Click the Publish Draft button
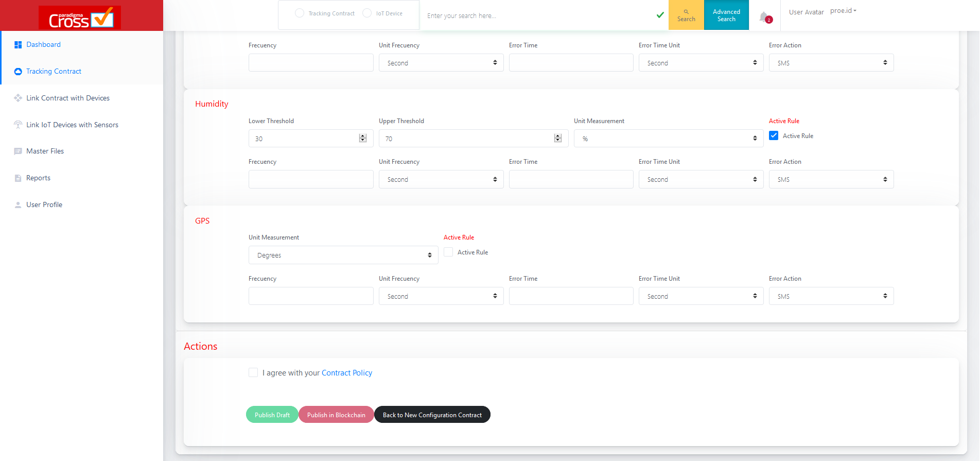 pos(272,415)
